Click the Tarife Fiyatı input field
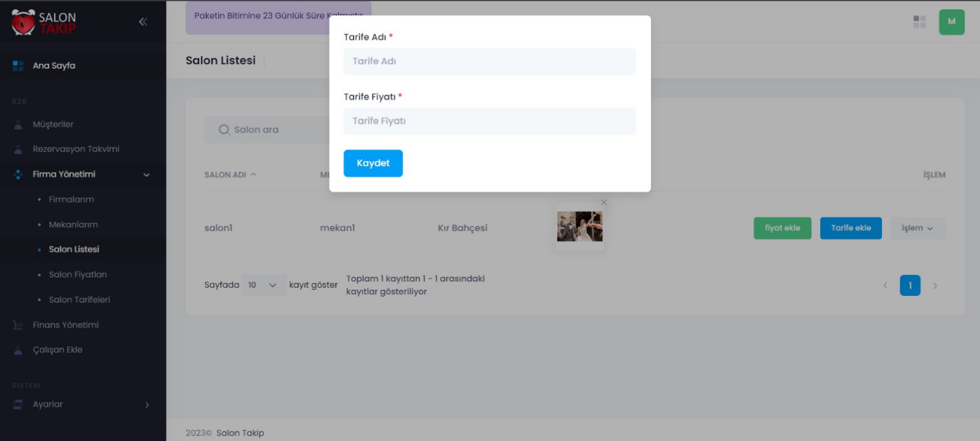The image size is (980, 441). (x=489, y=121)
